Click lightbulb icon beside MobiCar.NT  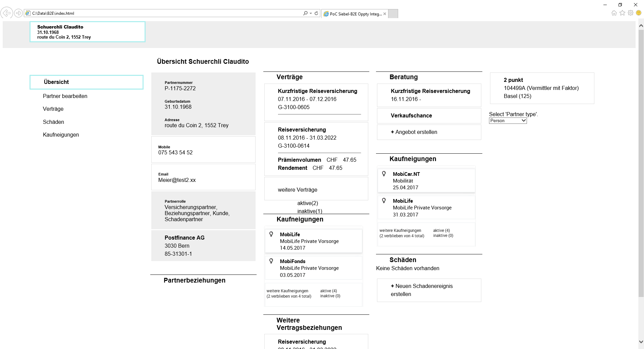click(384, 174)
